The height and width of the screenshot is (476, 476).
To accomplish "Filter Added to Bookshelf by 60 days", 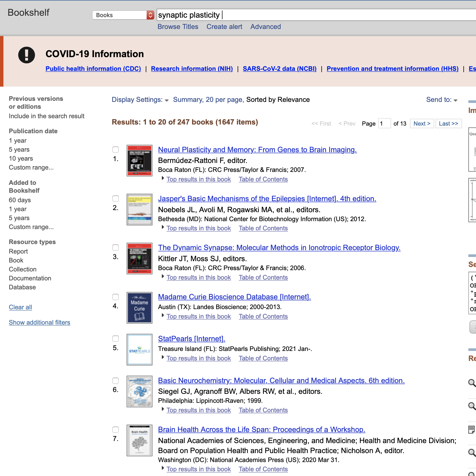I will 20,200.
